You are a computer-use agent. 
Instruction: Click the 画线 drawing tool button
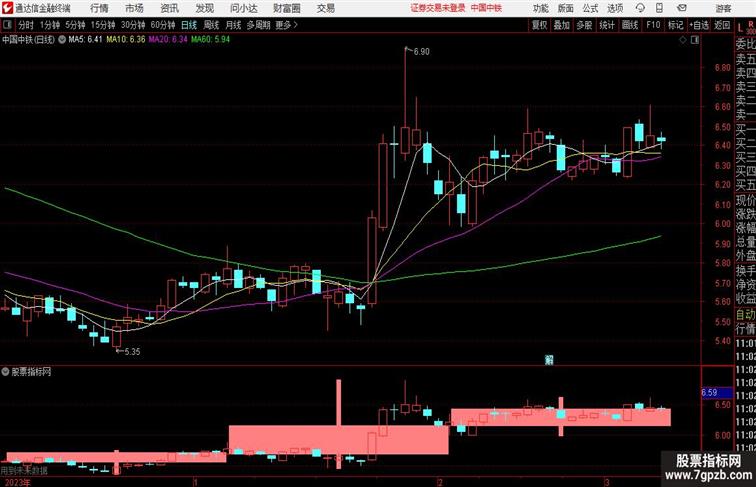pyautogui.click(x=630, y=25)
